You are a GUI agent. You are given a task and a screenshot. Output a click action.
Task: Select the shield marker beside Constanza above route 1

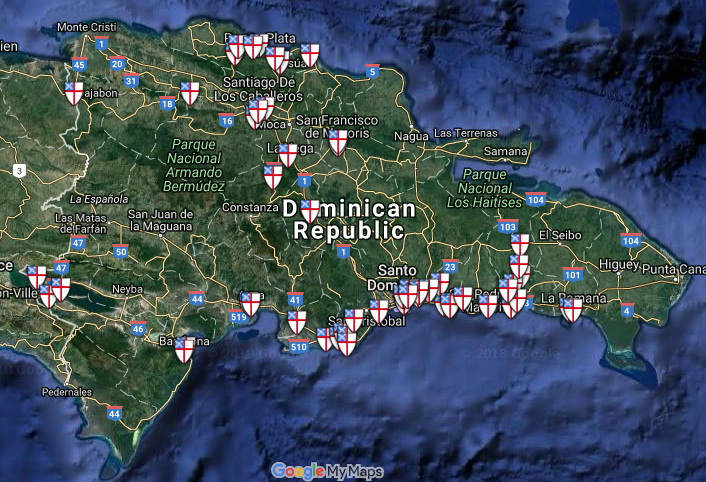point(273,177)
